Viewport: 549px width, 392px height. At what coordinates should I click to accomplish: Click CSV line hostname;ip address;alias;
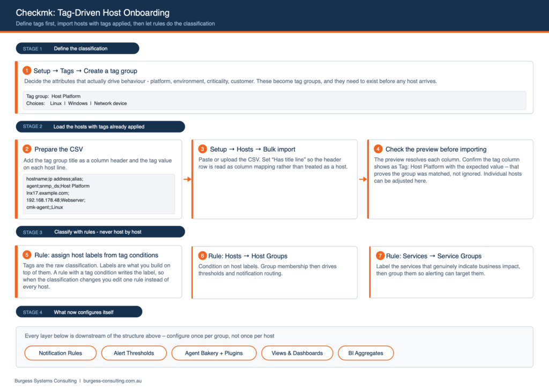click(55, 179)
